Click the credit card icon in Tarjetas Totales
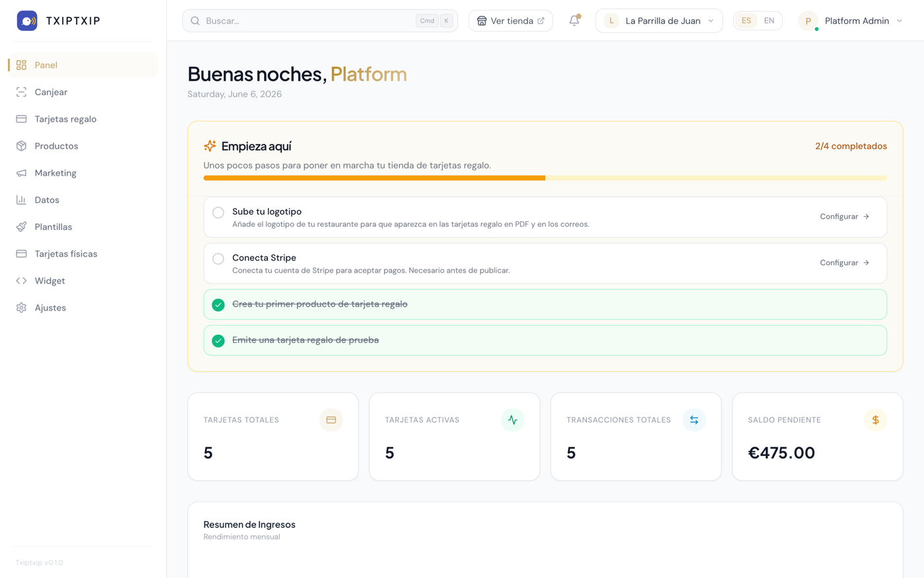924x578 pixels. pos(331,420)
